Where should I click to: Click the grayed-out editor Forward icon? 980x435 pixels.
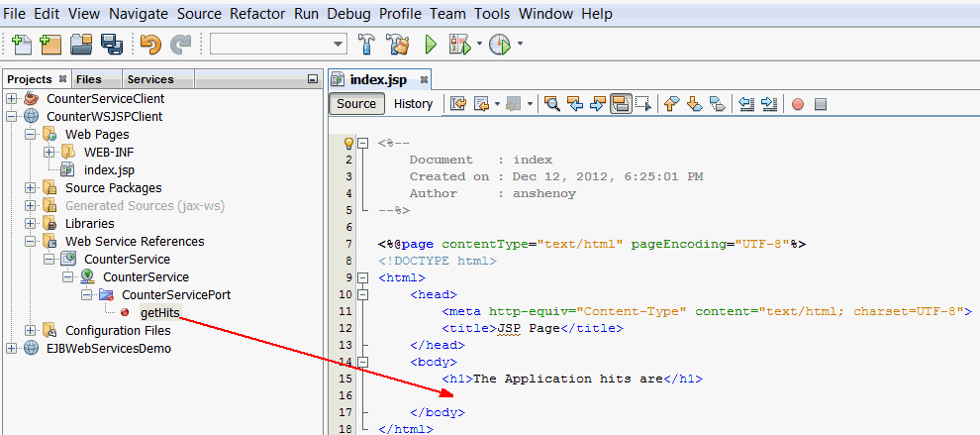tap(513, 104)
